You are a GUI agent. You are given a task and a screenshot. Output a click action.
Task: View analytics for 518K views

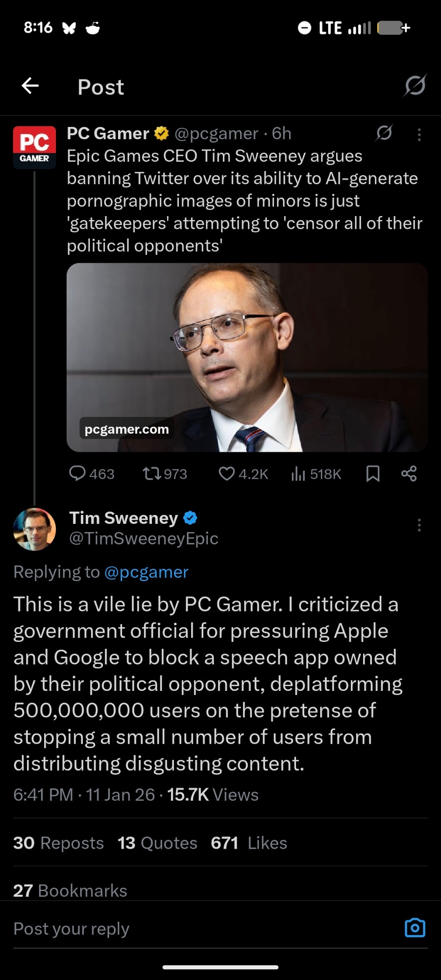316,474
